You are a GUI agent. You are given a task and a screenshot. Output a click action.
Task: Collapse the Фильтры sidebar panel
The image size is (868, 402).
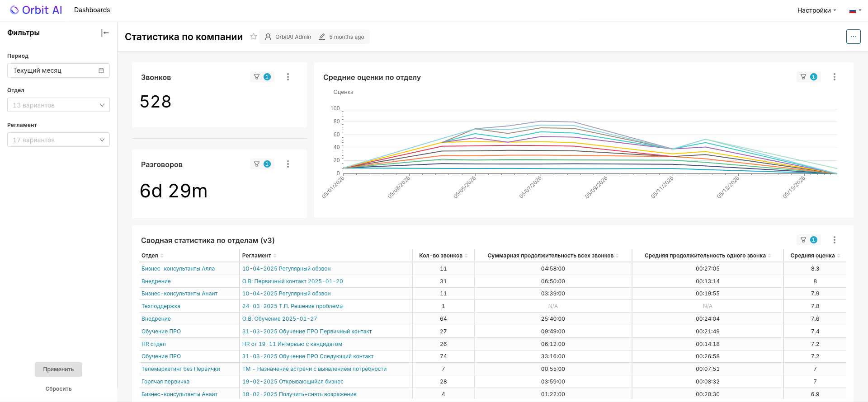coord(105,33)
